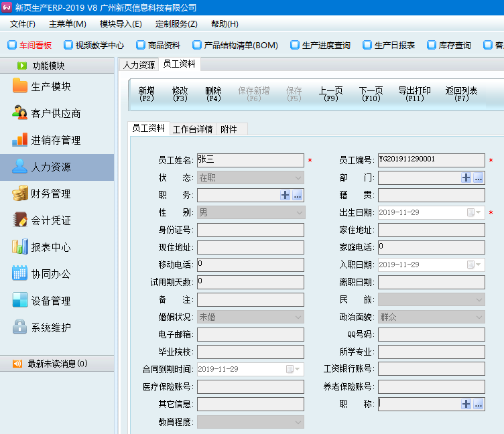Open the 会计凭证 book icon
This screenshot has height=434, width=504.
coord(20,220)
